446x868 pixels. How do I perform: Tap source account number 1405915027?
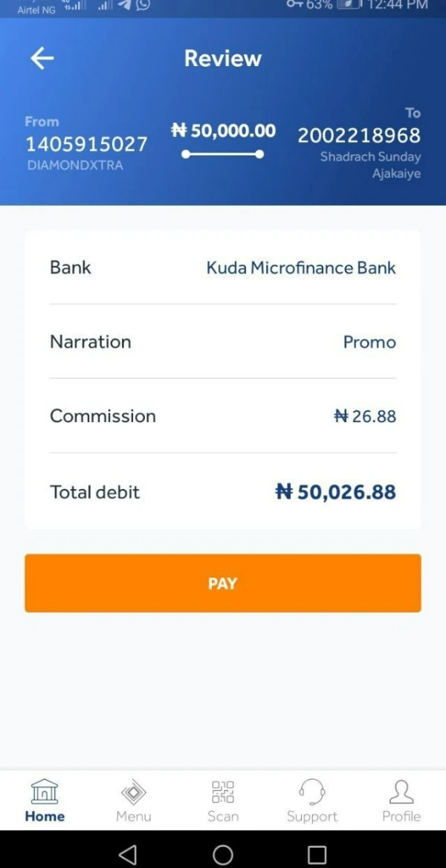[86, 143]
